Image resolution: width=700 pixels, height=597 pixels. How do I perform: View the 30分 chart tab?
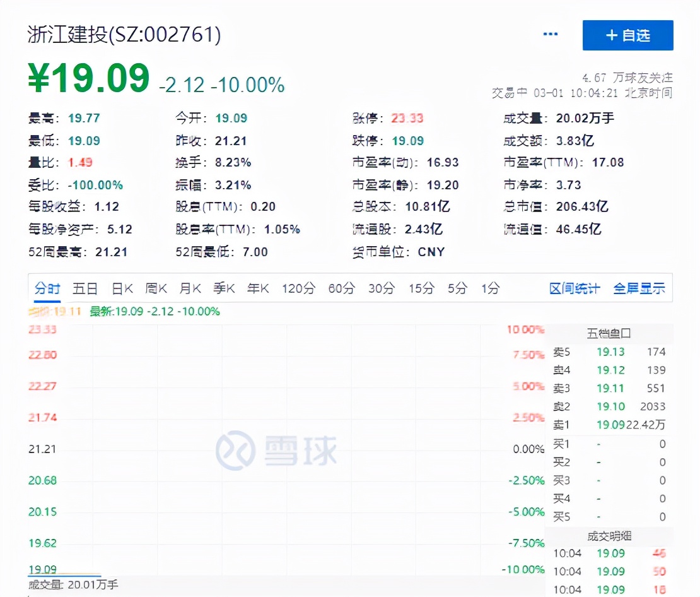[x=382, y=288]
